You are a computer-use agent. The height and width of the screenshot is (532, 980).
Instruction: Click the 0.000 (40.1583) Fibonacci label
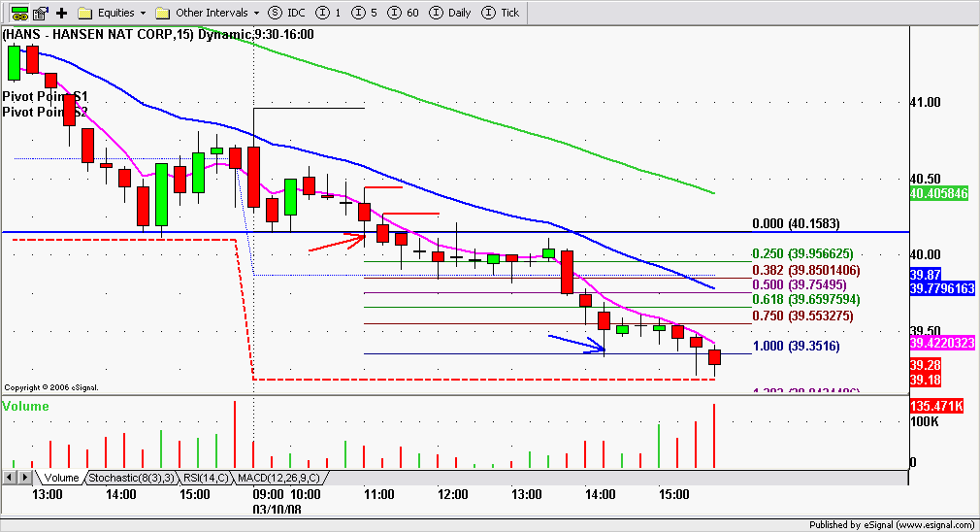click(796, 223)
